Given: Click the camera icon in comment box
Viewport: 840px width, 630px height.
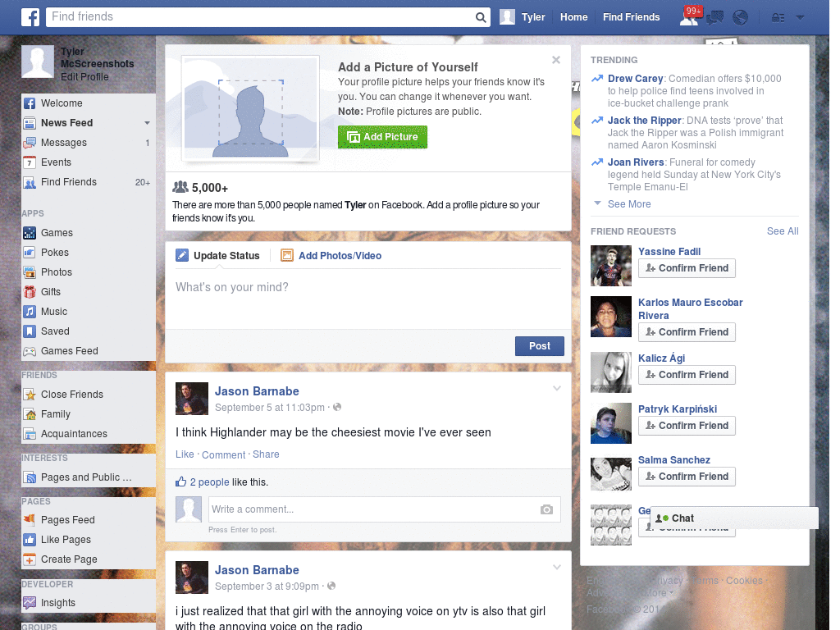Looking at the screenshot, I should pos(546,509).
